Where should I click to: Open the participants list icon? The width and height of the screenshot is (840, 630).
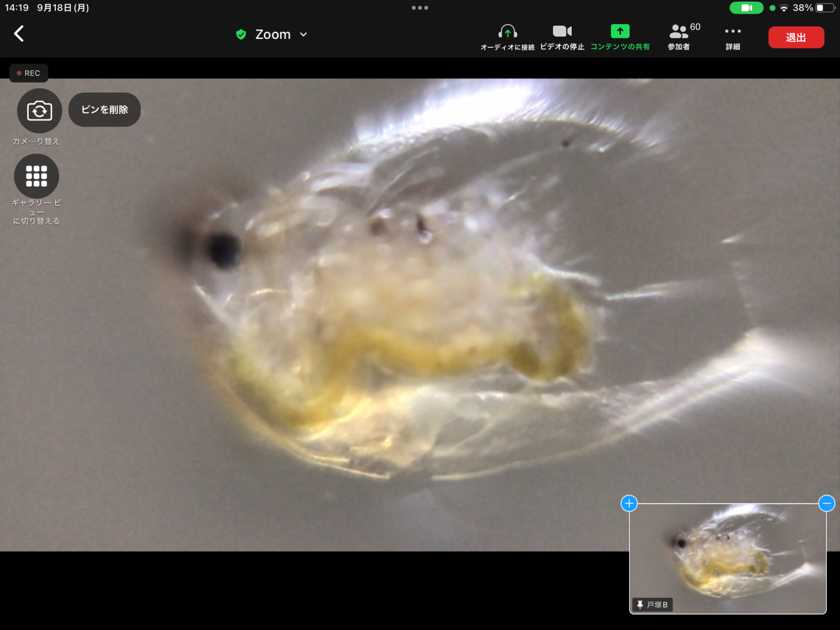click(679, 32)
